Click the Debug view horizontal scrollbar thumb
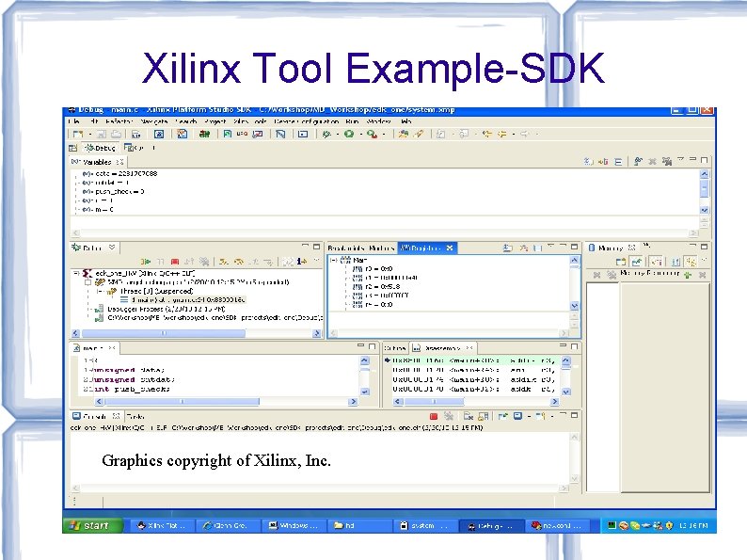747x560 pixels. click(164, 333)
